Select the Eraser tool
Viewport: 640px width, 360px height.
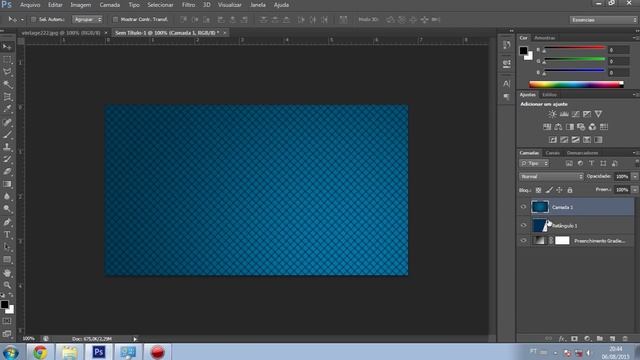tap(7, 171)
